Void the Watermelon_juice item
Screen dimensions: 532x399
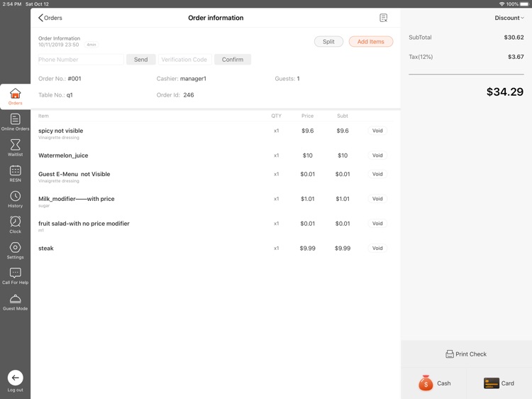377,155
